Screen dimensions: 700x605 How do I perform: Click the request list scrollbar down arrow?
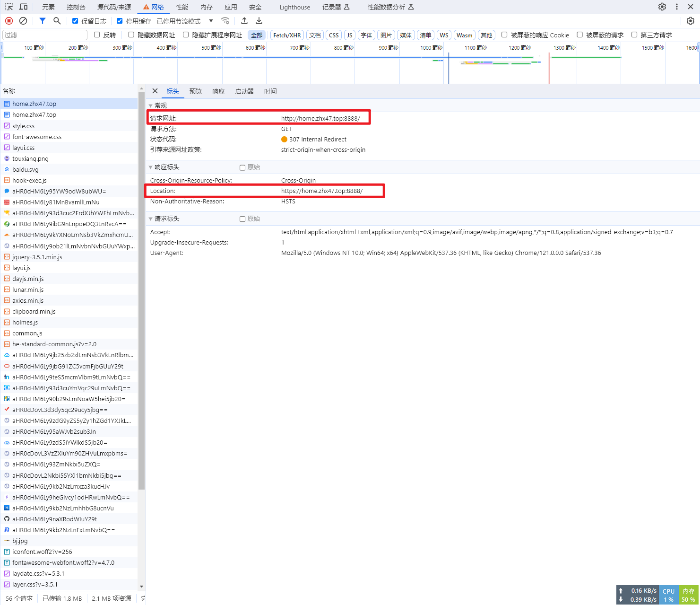click(x=142, y=587)
